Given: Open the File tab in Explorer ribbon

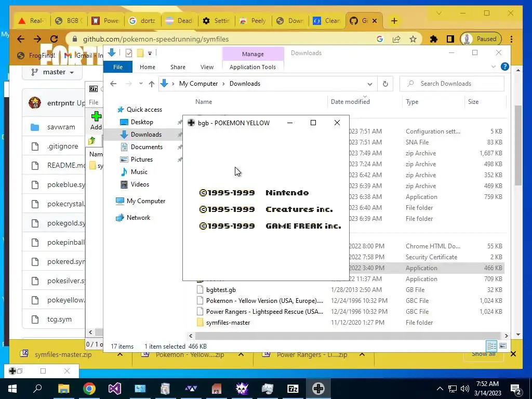Looking at the screenshot, I should (x=118, y=67).
